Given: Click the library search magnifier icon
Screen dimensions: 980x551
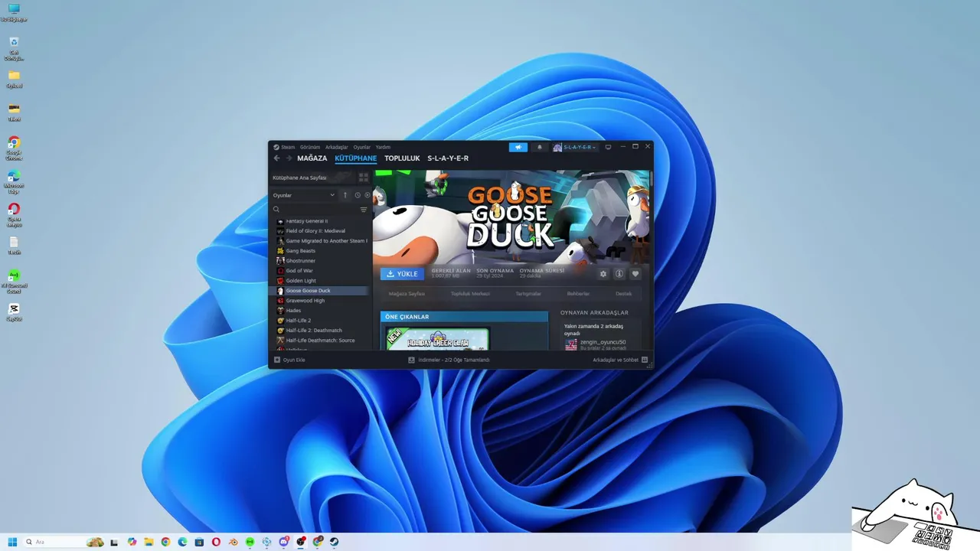Looking at the screenshot, I should tap(276, 210).
